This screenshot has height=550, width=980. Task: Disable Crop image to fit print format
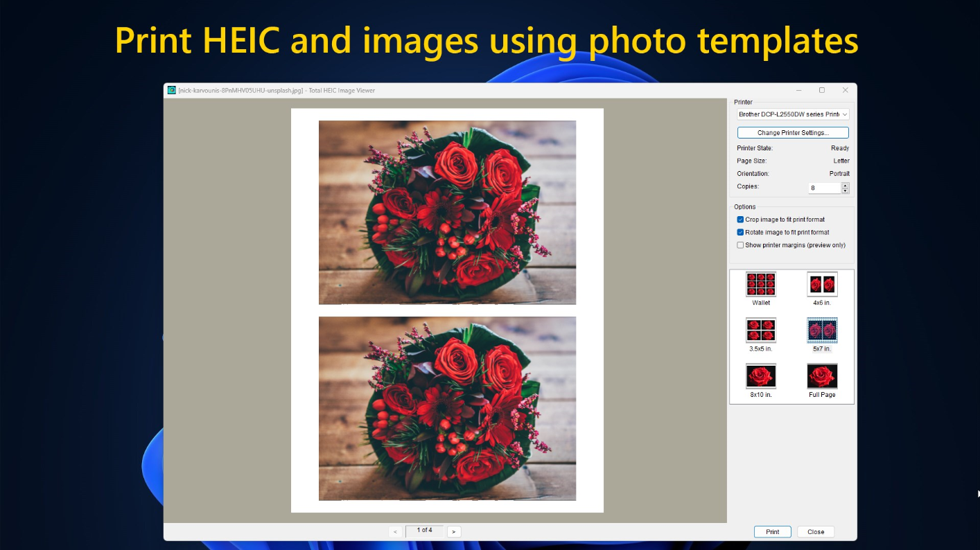(740, 220)
